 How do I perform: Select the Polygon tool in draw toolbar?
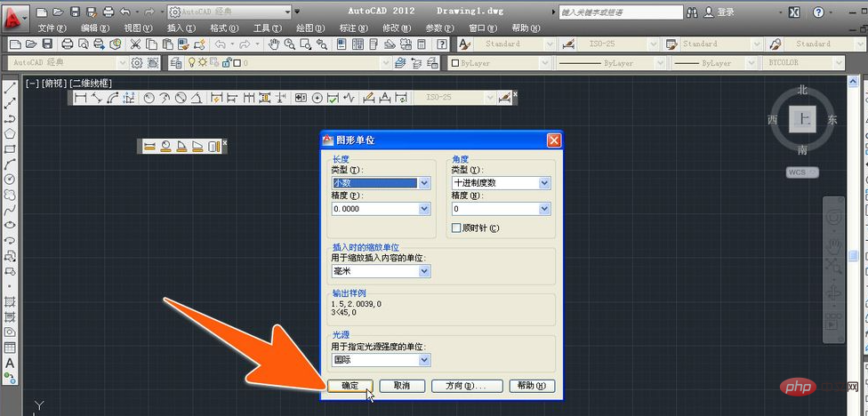tap(10, 133)
